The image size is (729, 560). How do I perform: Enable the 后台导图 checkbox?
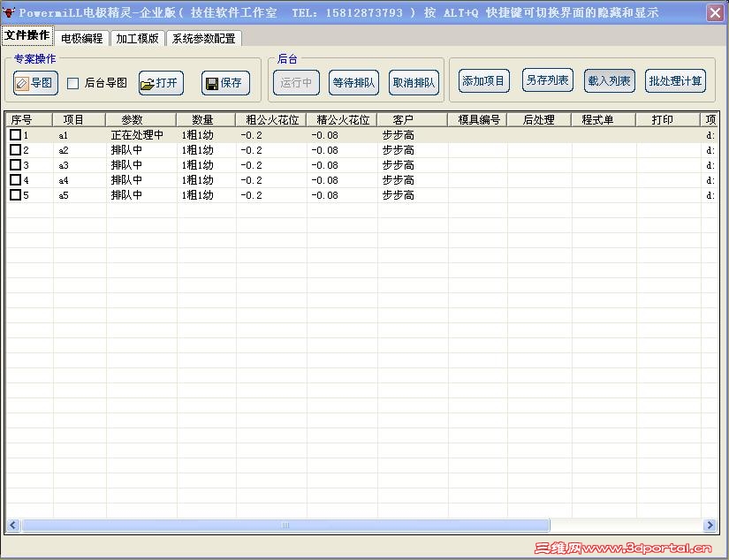(73, 83)
